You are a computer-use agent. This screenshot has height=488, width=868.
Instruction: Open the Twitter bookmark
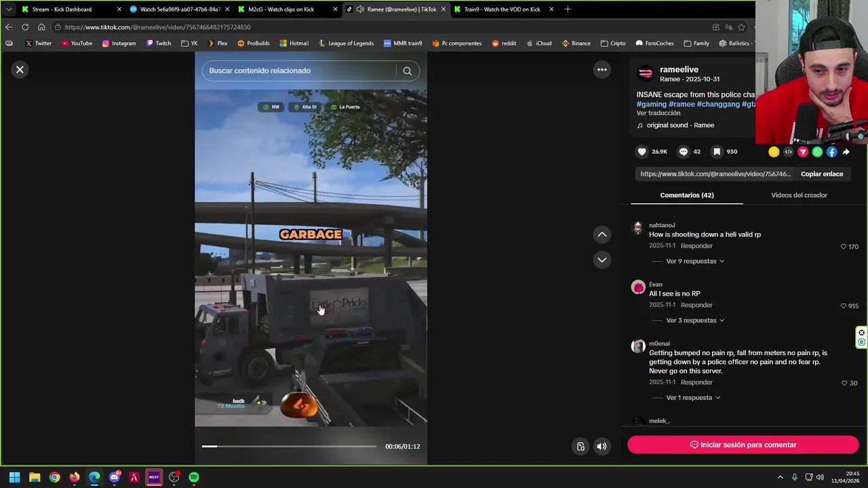coord(38,43)
